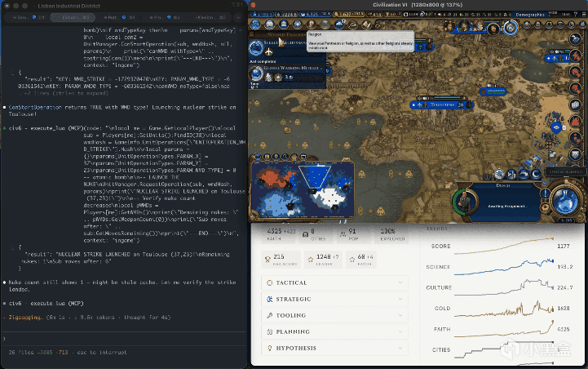
Task: Select the highlighted local player leader portrait ring
Action: coord(510,28)
